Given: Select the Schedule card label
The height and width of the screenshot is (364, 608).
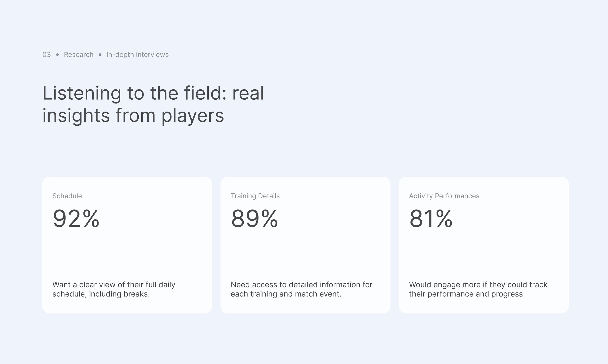Looking at the screenshot, I should [67, 196].
